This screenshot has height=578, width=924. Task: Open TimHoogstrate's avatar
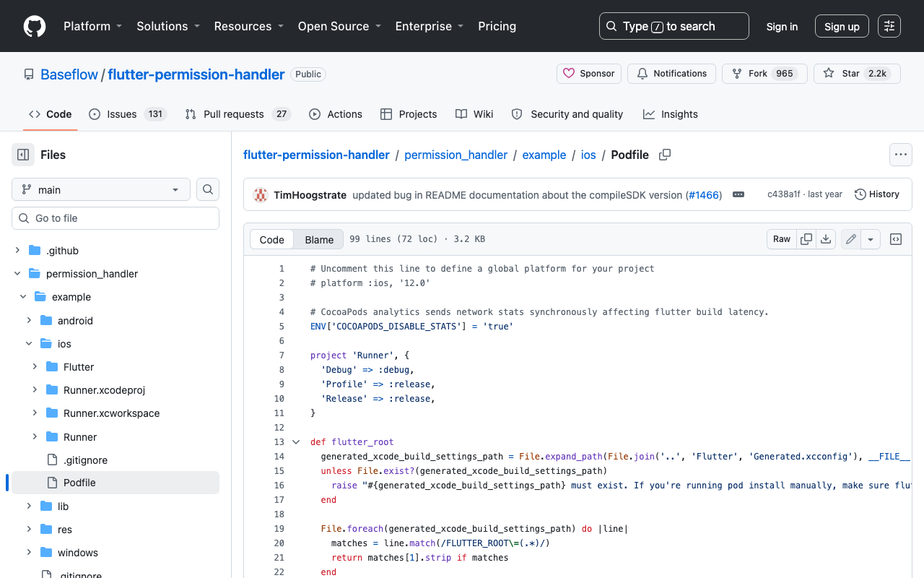pos(261,194)
